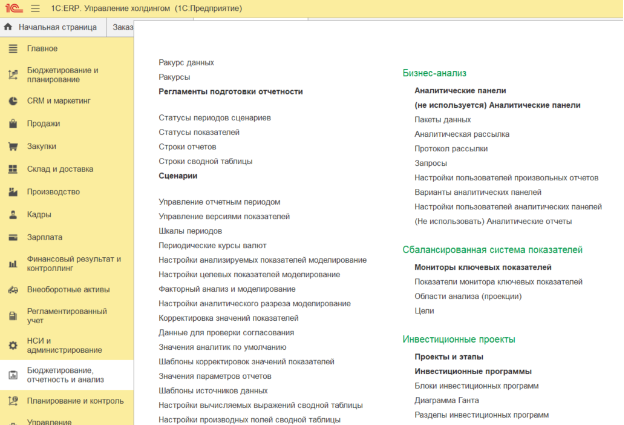Open the Главное section
This screenshot has width=624, height=425.
42,49
